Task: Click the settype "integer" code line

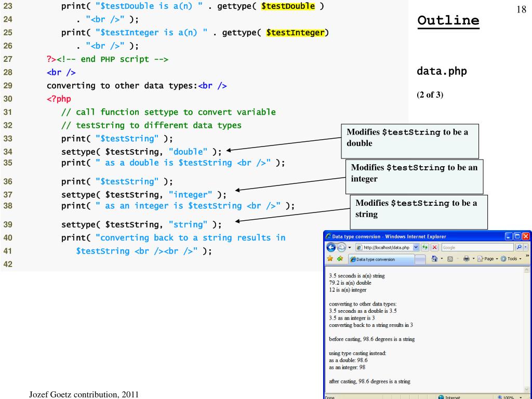Action: [x=143, y=195]
